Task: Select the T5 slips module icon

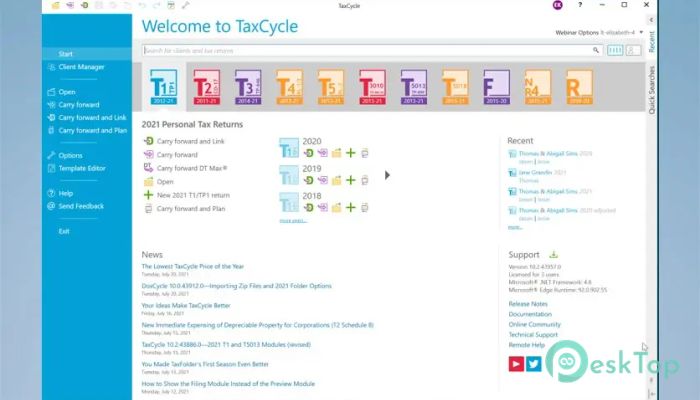Action: click(x=331, y=87)
